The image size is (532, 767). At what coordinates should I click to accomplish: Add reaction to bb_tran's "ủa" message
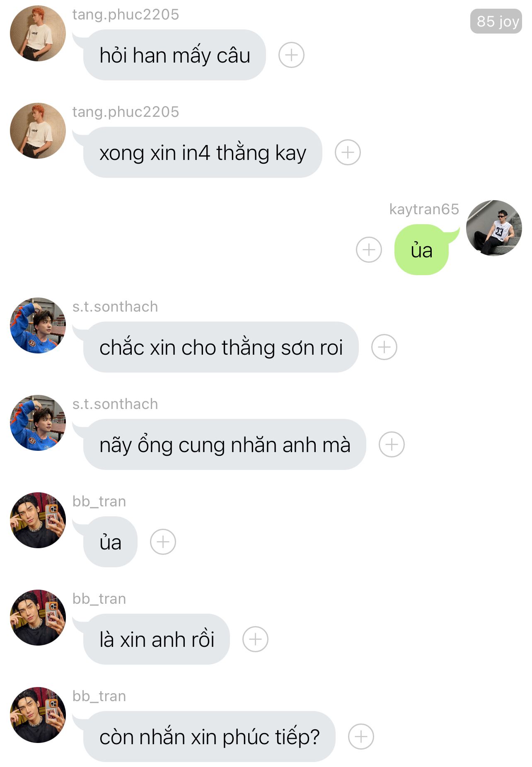click(x=163, y=542)
